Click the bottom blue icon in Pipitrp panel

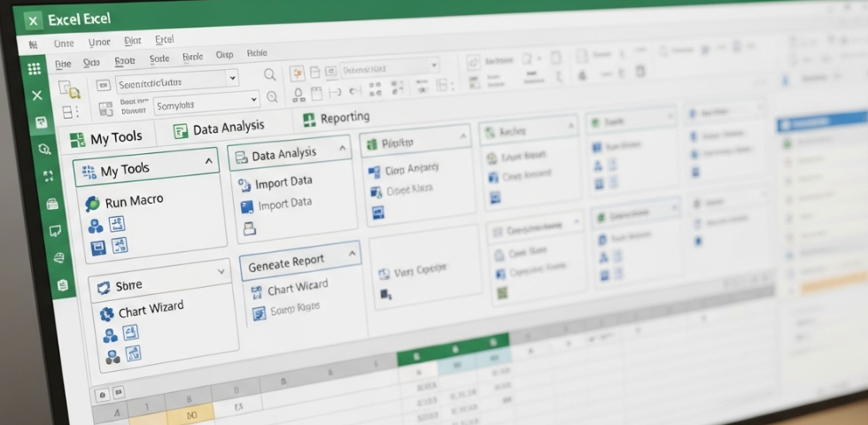(378, 212)
